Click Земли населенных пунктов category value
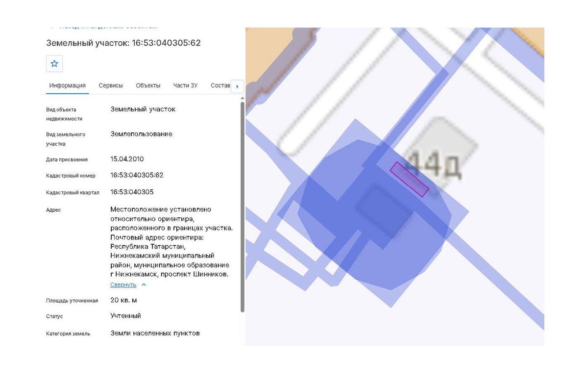Viewport: 588px width, 389px height. point(155,333)
